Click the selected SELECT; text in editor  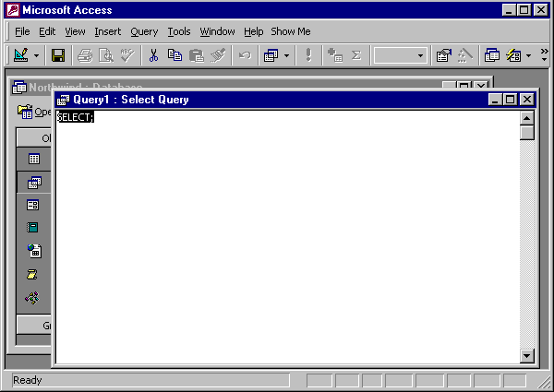pos(76,117)
